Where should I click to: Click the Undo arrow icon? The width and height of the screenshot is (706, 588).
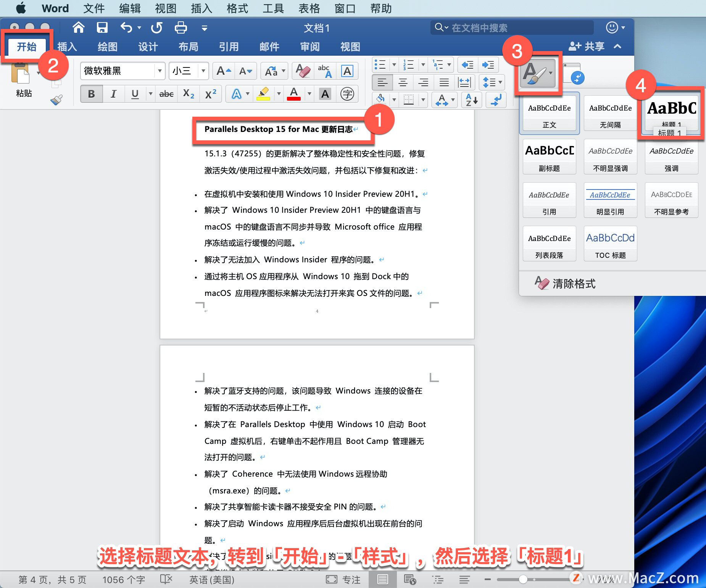(x=126, y=27)
